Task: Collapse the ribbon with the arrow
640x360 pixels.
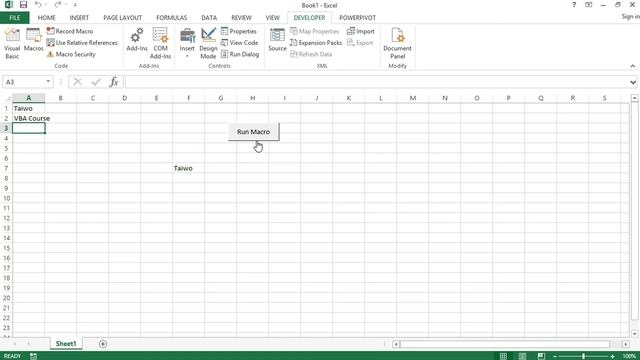Action: [633, 66]
